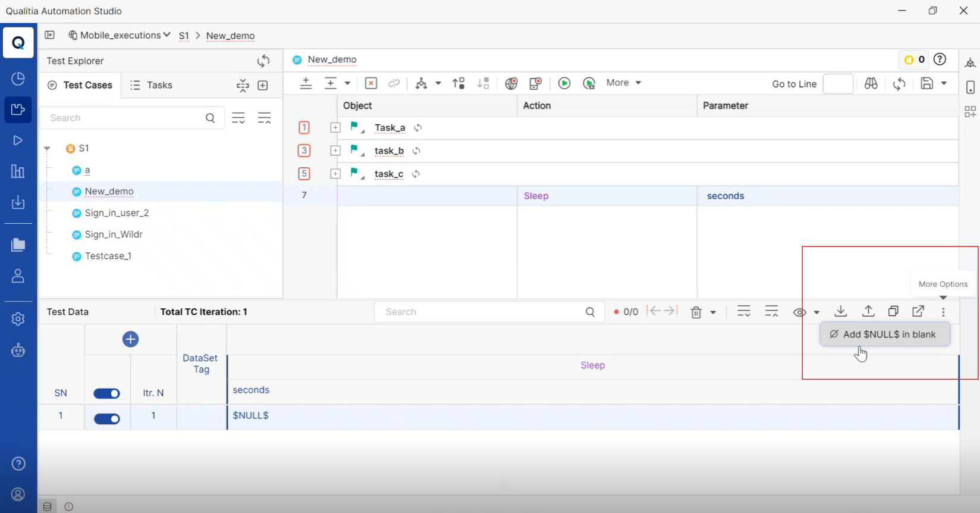
Task: Select Add $NULL$ in blank option
Action: click(x=884, y=334)
